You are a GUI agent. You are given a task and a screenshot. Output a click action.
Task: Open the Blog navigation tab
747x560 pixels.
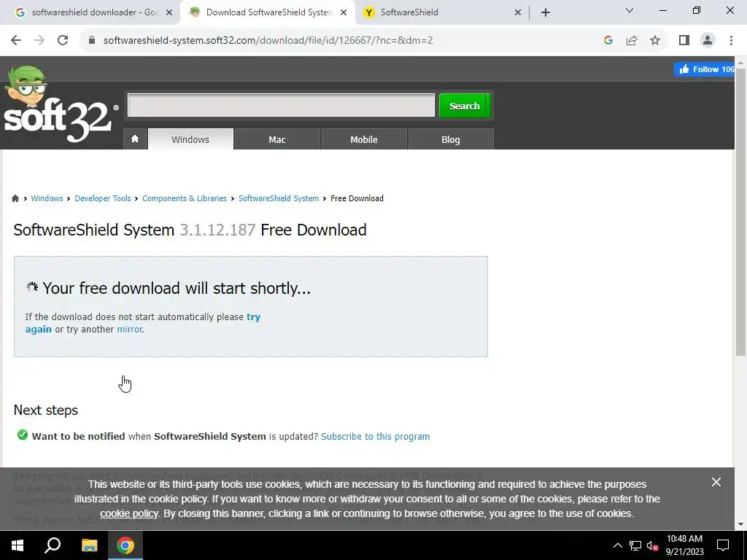pos(450,139)
